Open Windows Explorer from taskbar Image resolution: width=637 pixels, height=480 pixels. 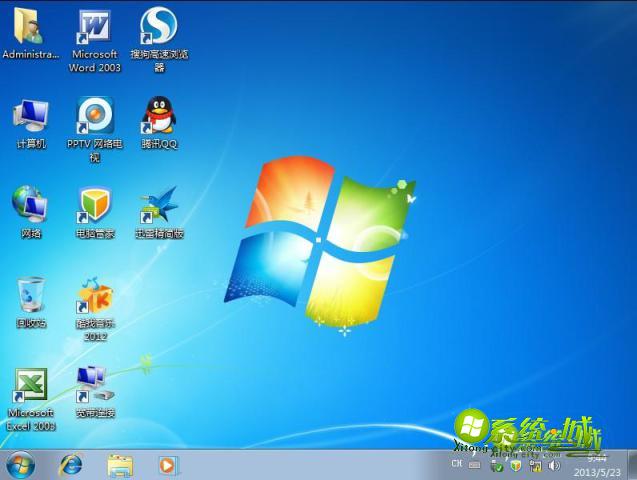(120, 465)
